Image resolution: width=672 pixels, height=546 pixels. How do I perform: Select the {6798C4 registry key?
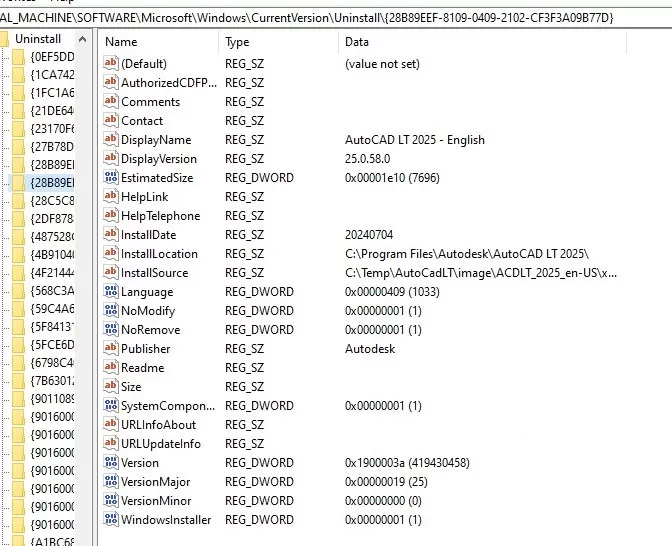point(52,363)
